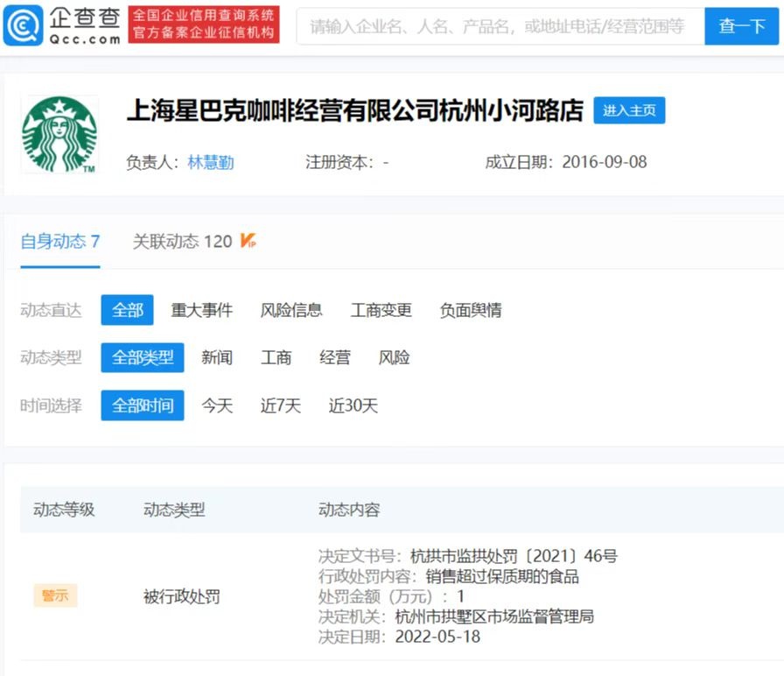Click the company title 上海星巴克咖啡经营有限公司杭州小河路店
This screenshot has height=676, width=784.
(355, 110)
